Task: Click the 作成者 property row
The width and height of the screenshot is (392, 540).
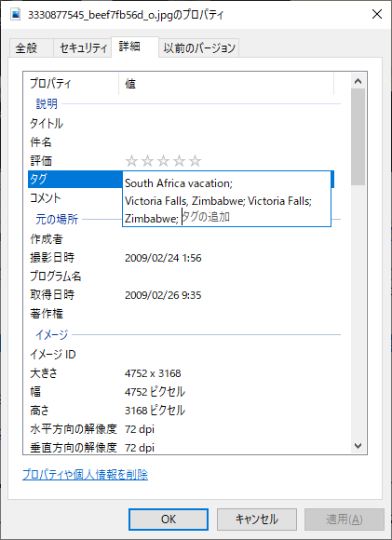Action: [x=181, y=239]
